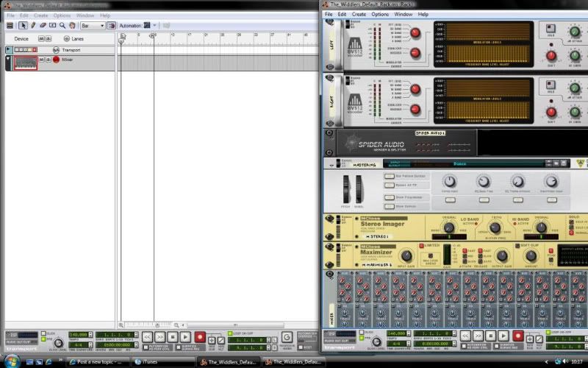The height and width of the screenshot is (368, 588).
Task: Toggle Loop On/Off in sequencer transport
Action: click(x=230, y=333)
